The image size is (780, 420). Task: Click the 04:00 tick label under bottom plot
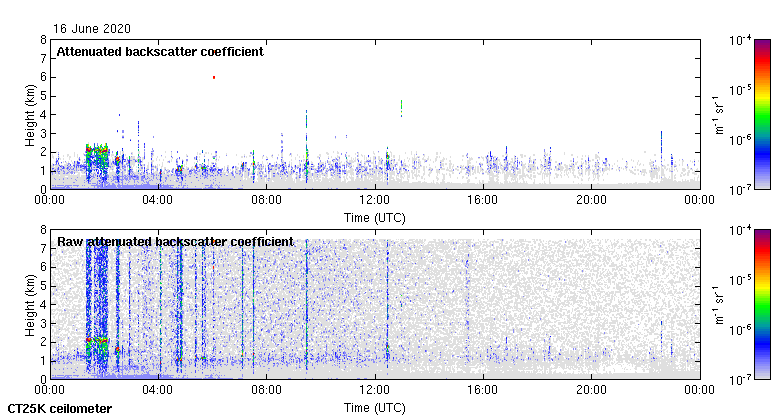(x=159, y=390)
